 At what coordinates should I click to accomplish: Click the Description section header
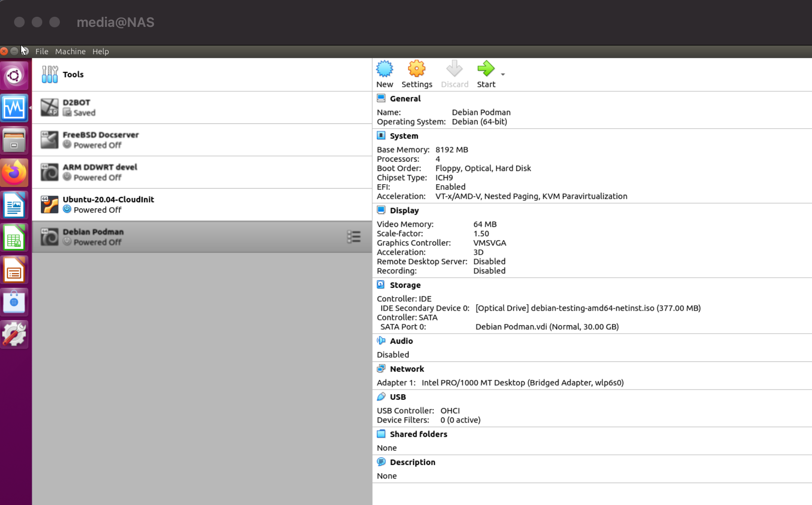click(x=413, y=462)
